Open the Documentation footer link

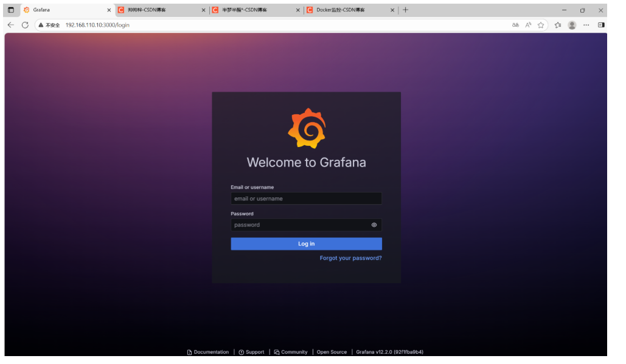[x=208, y=352]
